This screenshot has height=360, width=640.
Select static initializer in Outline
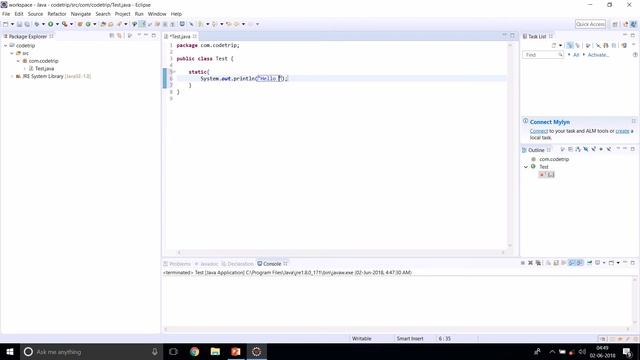coord(547,175)
